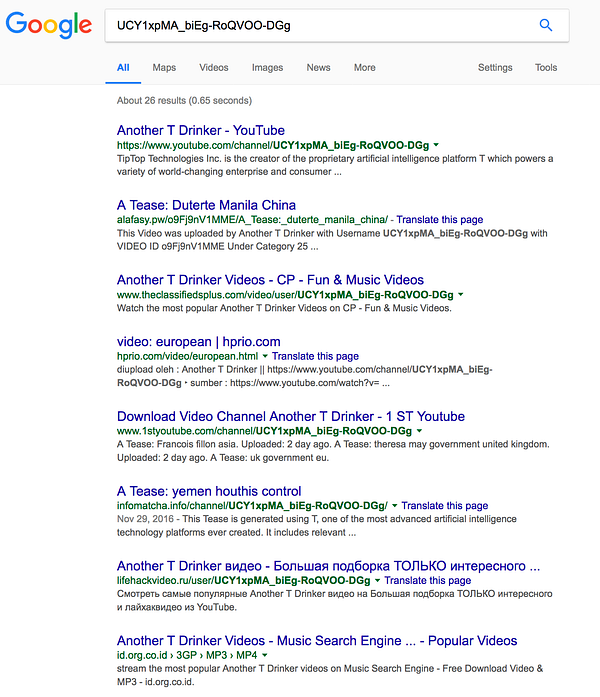Expand dropdown arrow beside id.org.co.id breadcrumb
This screenshot has height=697, width=600.
point(265,655)
